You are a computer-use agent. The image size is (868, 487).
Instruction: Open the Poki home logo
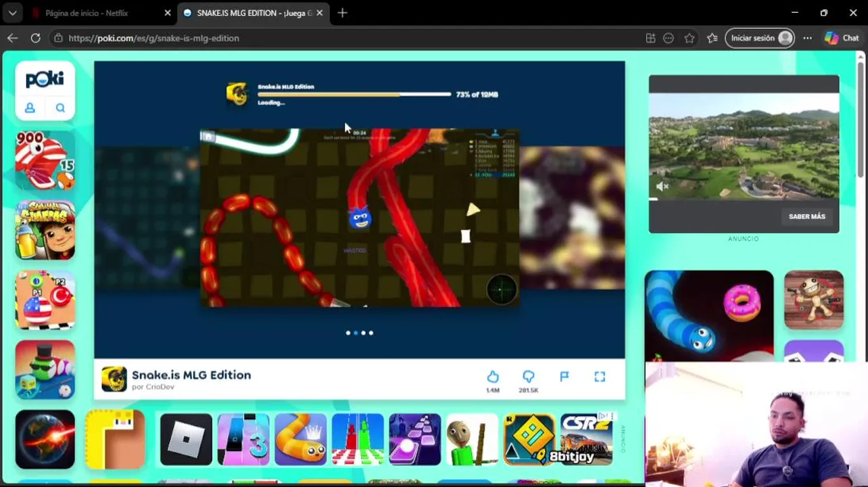click(45, 79)
